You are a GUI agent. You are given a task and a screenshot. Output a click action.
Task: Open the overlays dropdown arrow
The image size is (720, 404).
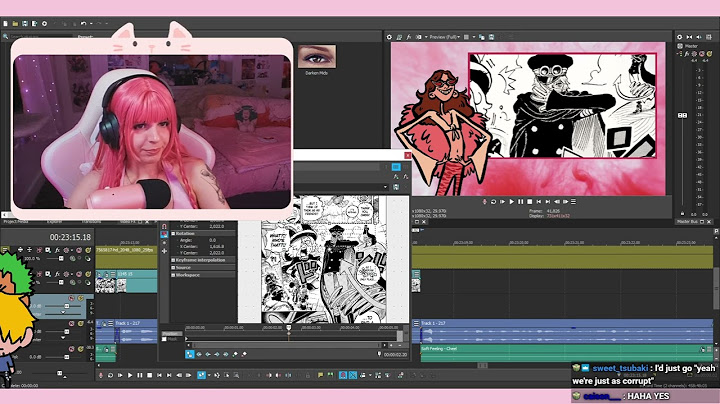473,37
